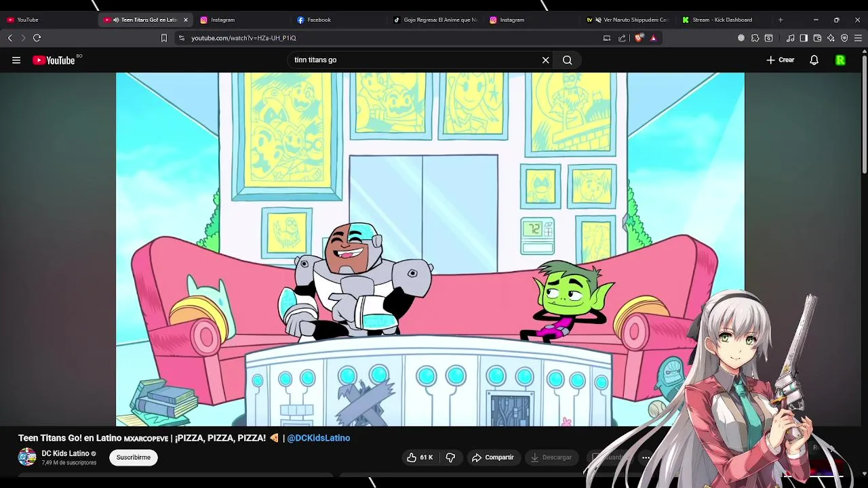Dislike the video
868x488 pixels.
(x=450, y=457)
